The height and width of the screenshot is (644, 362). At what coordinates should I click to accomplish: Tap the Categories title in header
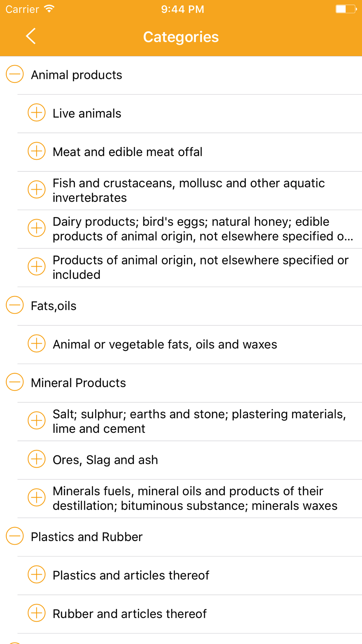181,37
